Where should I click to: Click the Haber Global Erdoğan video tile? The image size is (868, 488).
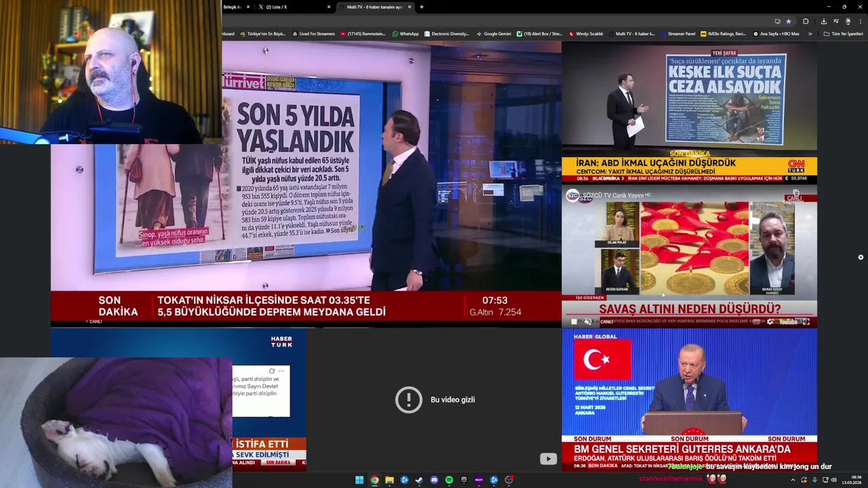pyautogui.click(x=689, y=399)
